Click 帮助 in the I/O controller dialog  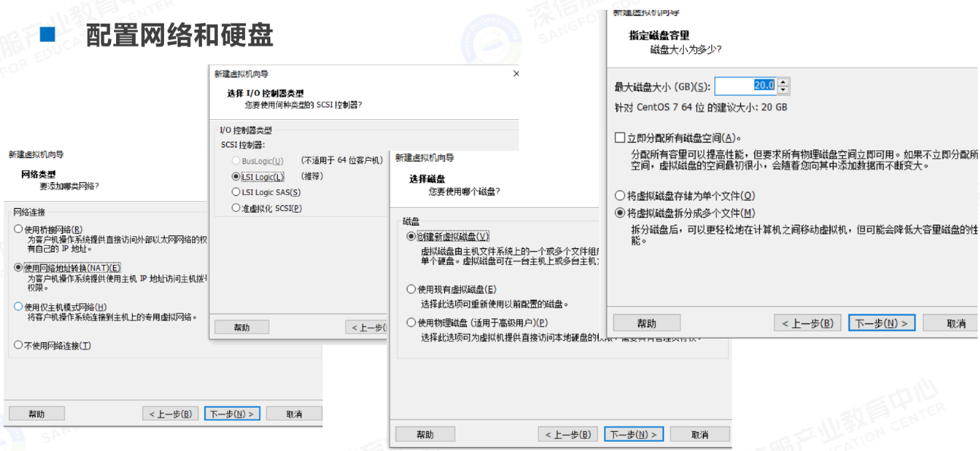pyautogui.click(x=241, y=327)
